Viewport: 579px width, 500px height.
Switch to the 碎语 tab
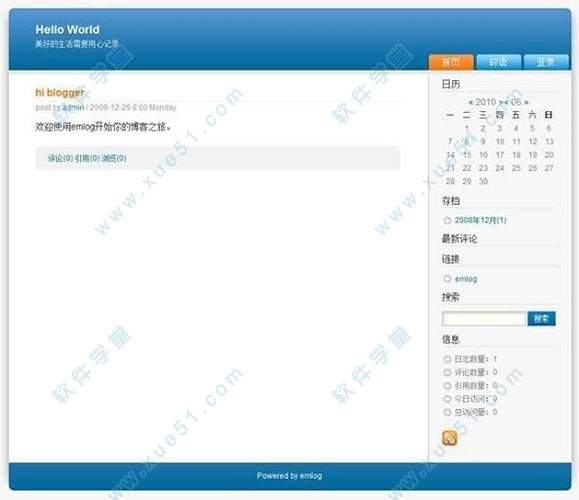pos(499,62)
